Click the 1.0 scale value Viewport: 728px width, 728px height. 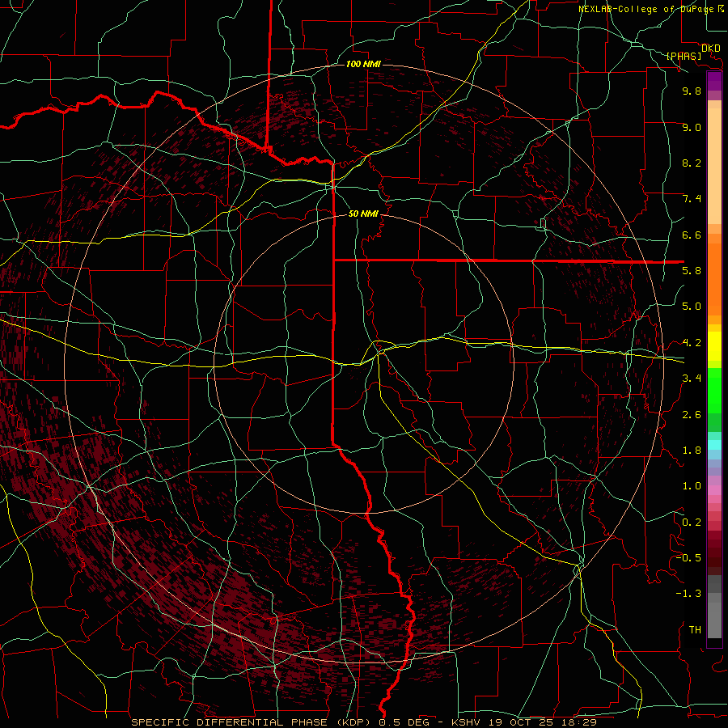tap(692, 486)
